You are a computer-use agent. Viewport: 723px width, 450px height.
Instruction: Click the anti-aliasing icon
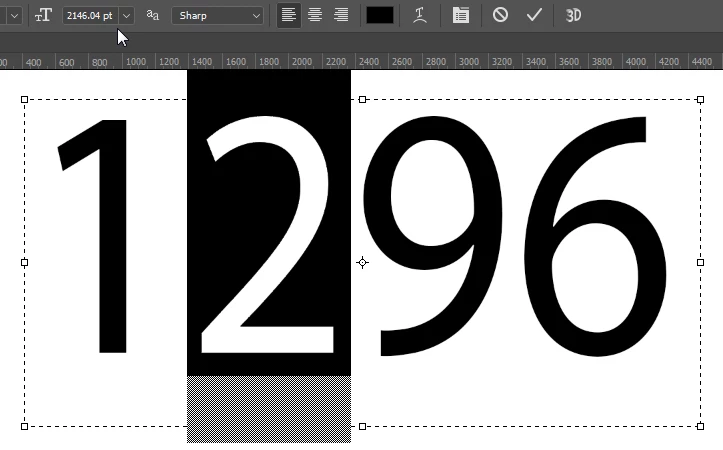[153, 15]
